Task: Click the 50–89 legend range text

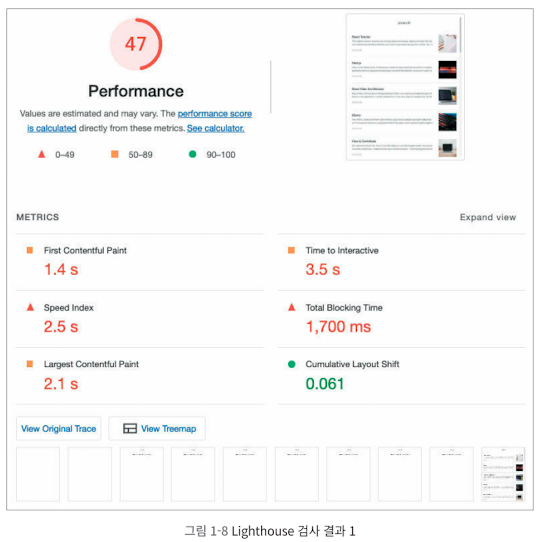Action: point(140,155)
